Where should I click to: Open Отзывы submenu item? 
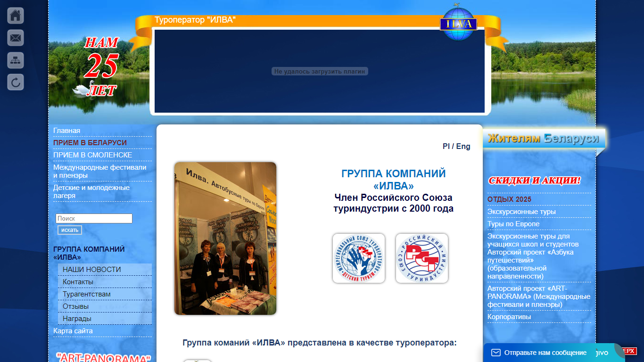[75, 306]
